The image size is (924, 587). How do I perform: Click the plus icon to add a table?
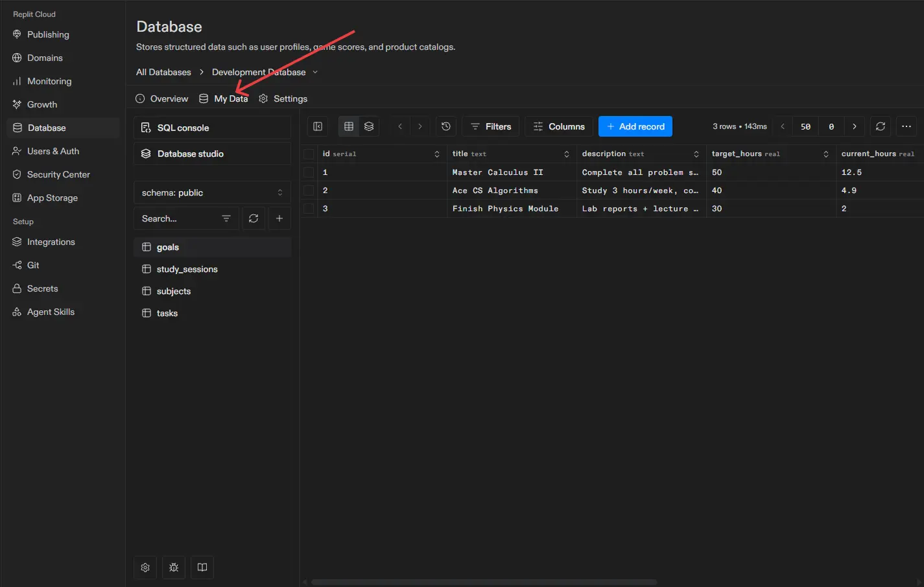click(x=279, y=218)
